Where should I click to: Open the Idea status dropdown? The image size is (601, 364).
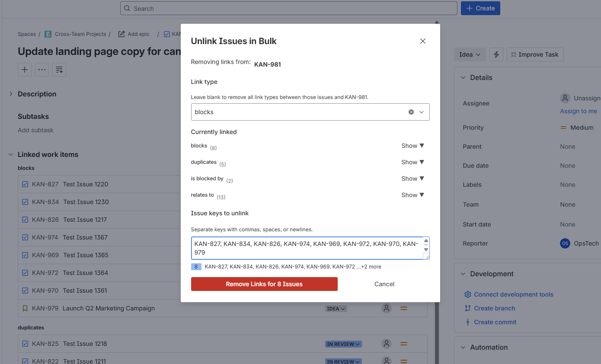coord(470,54)
